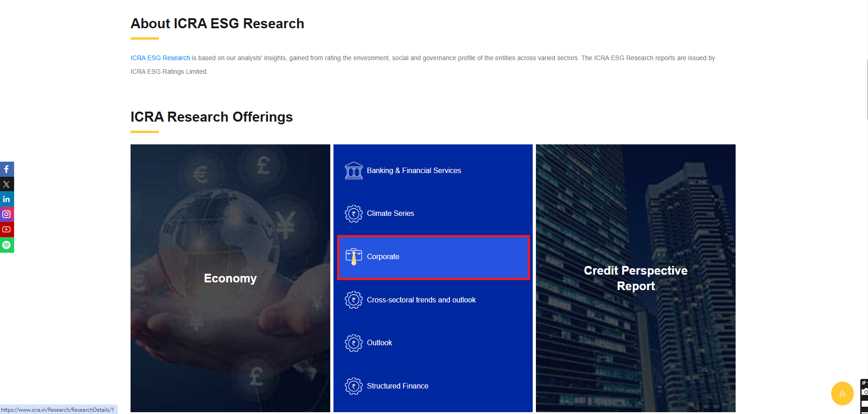Viewport: 868px width, 414px height.
Task: Open the Credit Perspective Report tile
Action: (x=636, y=278)
